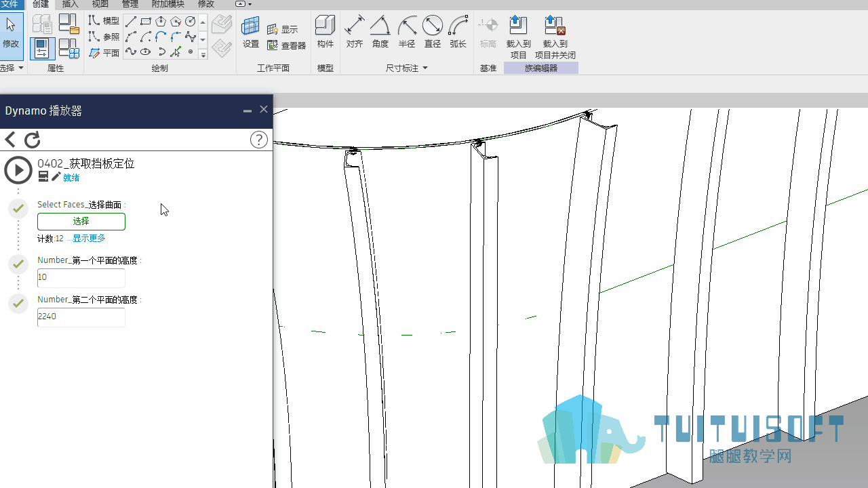Click Load into Project and Close
The width and height of the screenshot is (868, 488).
click(555, 37)
